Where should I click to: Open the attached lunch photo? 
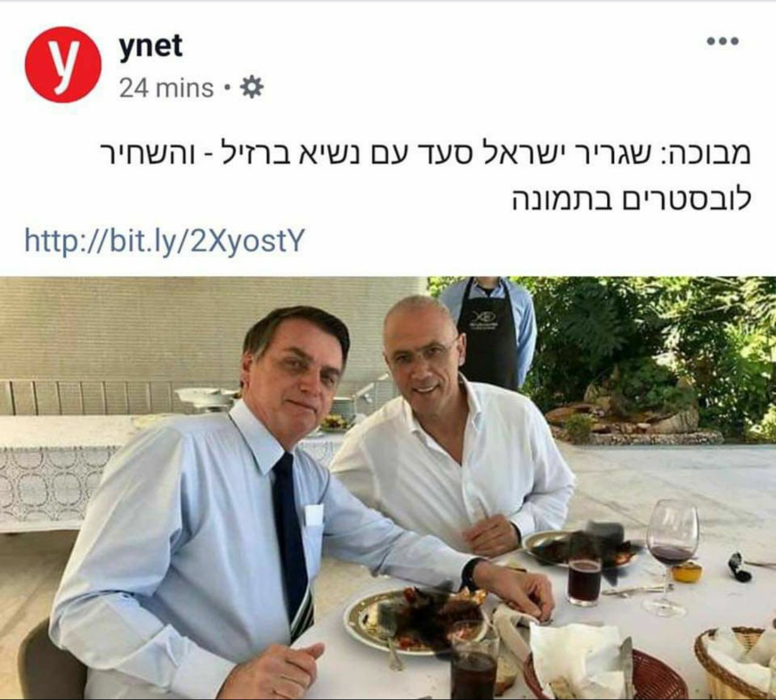[388, 488]
